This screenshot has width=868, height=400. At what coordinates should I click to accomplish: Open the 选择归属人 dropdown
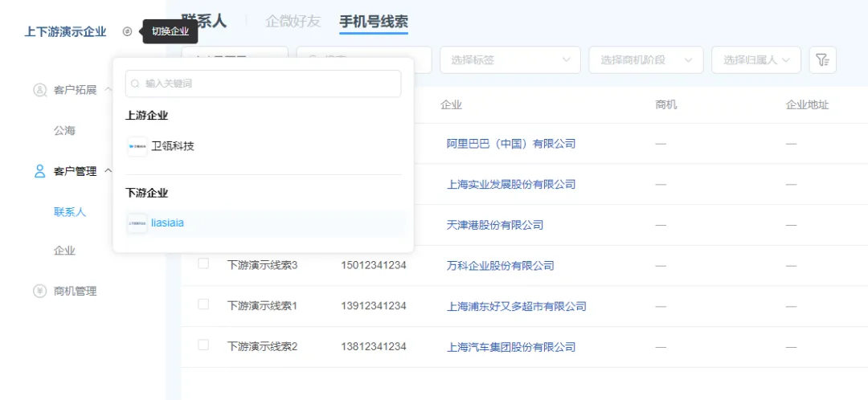tap(755, 60)
